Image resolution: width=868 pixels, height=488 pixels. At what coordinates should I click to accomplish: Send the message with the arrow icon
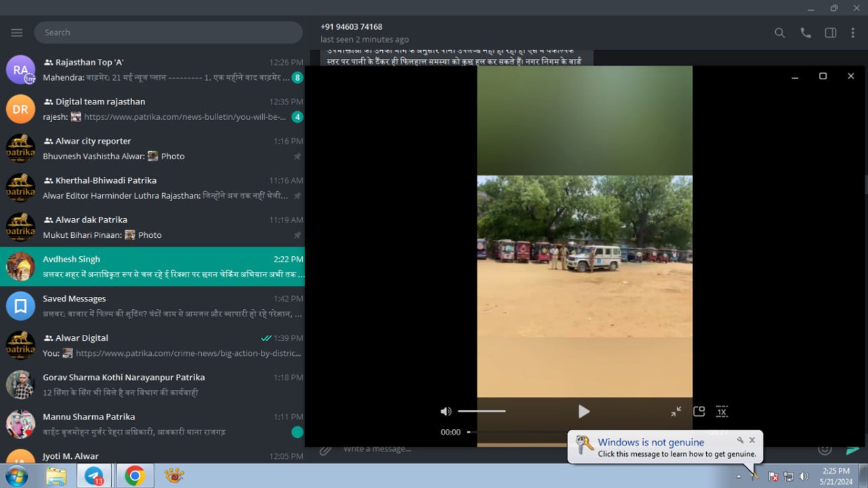852,449
